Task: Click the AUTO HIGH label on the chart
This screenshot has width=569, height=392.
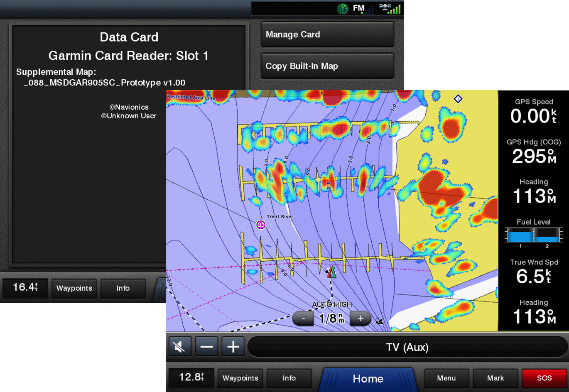Action: (332, 304)
